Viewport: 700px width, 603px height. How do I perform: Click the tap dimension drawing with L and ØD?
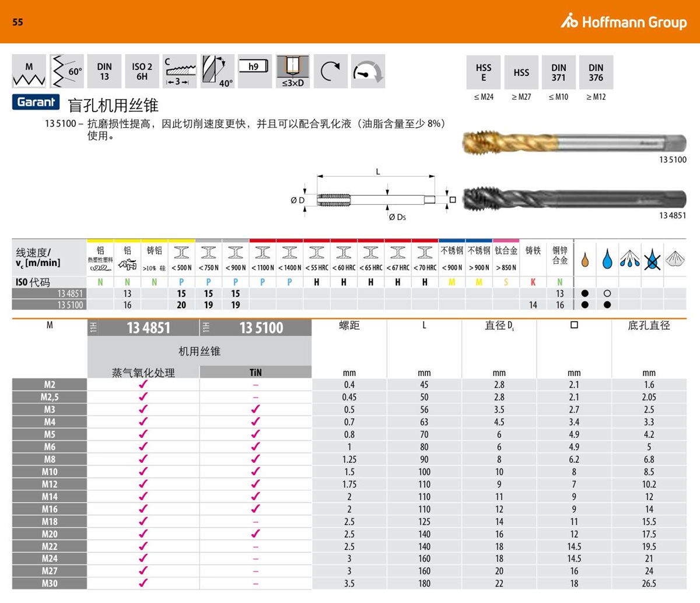[373, 196]
